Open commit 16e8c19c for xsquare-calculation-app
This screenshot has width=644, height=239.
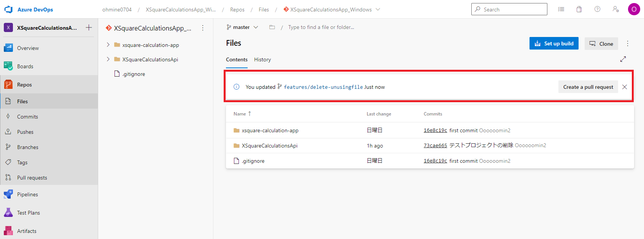(435, 130)
